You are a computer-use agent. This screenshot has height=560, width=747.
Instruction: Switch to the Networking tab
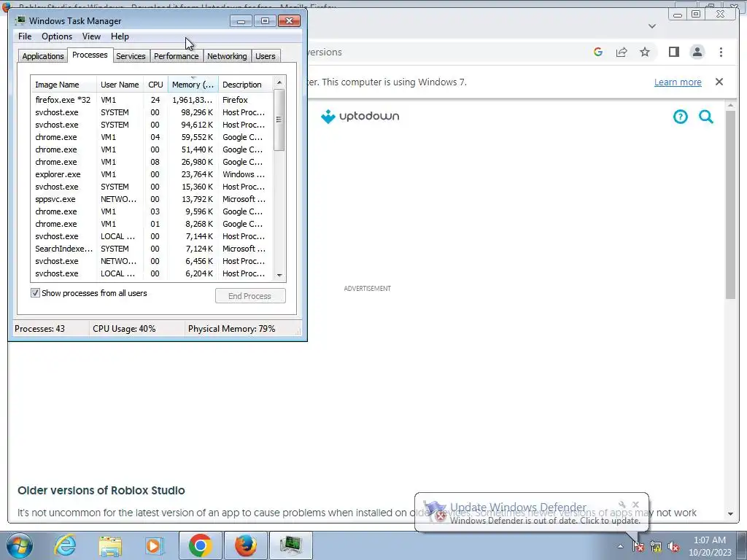click(x=227, y=56)
